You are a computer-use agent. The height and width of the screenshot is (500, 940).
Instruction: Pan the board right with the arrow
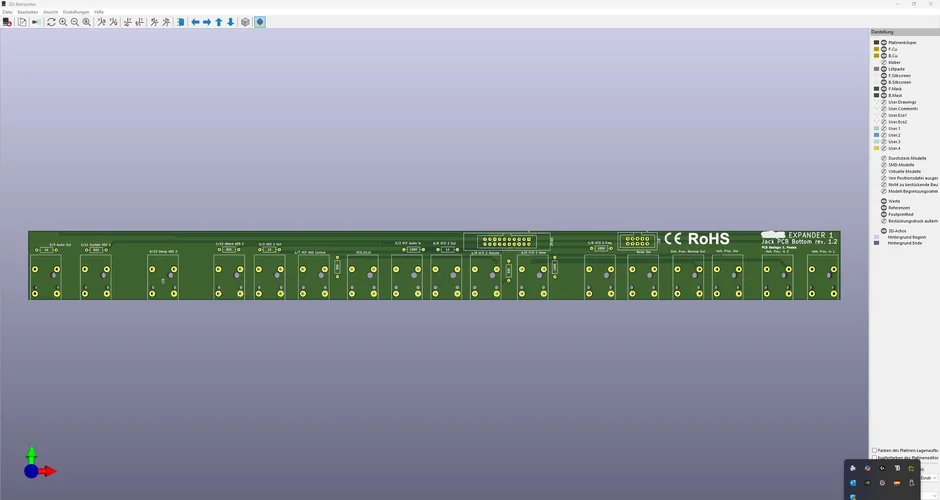point(207,22)
